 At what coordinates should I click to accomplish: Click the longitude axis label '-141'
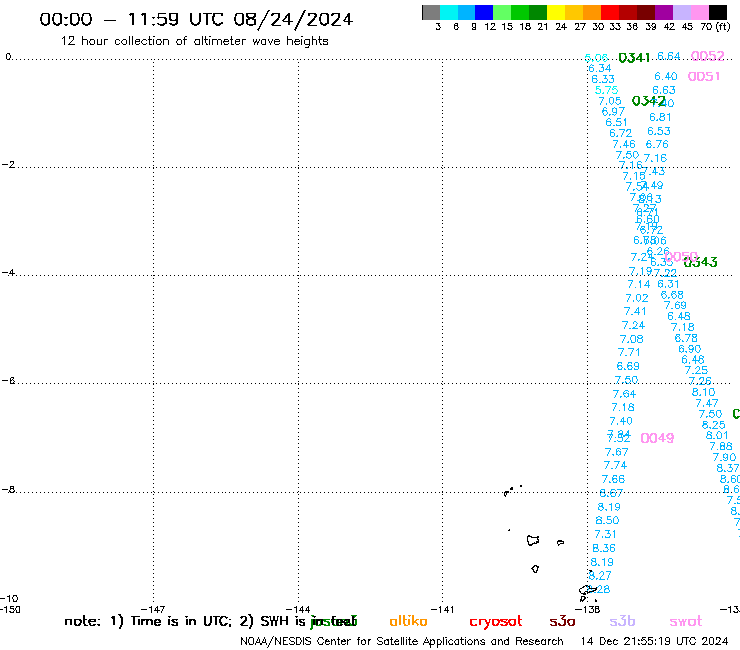pyautogui.click(x=442, y=609)
